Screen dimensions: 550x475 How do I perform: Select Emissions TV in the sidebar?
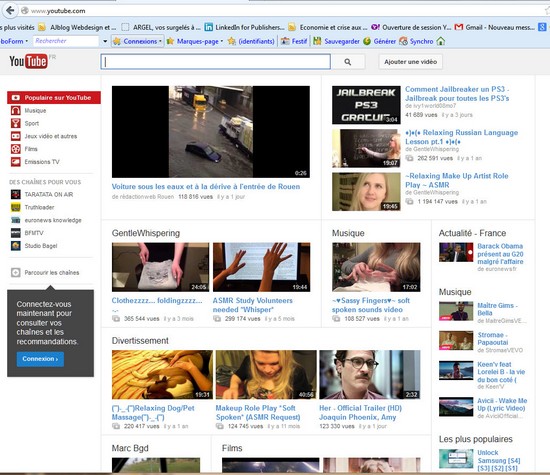pos(42,162)
